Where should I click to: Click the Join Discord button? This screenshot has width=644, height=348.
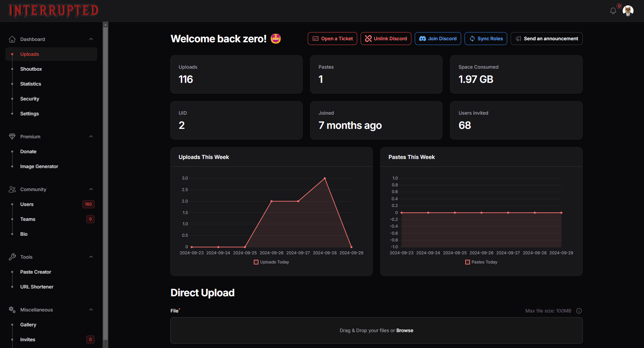point(438,39)
